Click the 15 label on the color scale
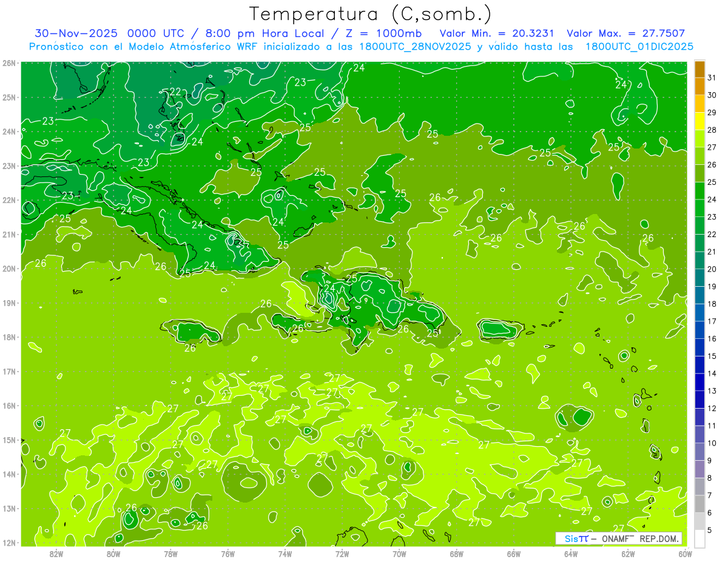This screenshot has height=562, width=728. 712,356
